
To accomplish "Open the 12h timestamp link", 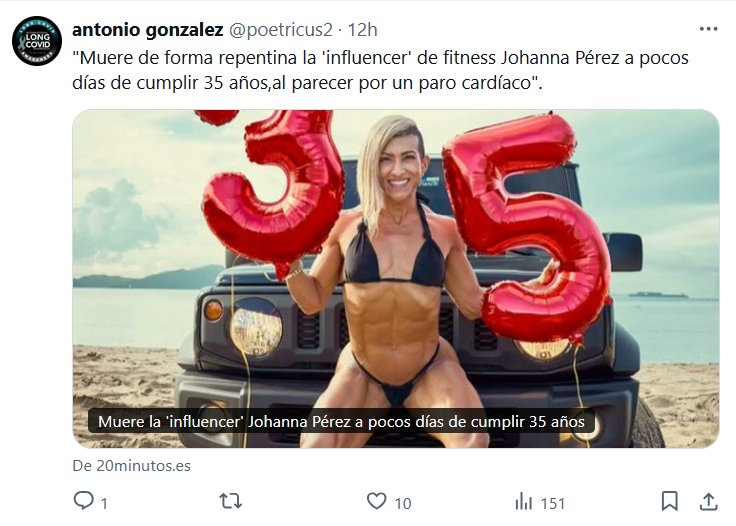I will [x=362, y=30].
